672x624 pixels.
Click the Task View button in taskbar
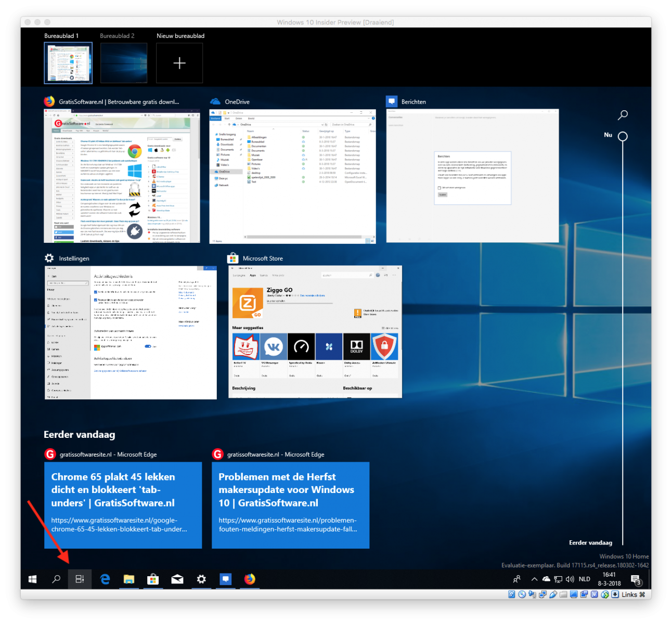point(80,579)
